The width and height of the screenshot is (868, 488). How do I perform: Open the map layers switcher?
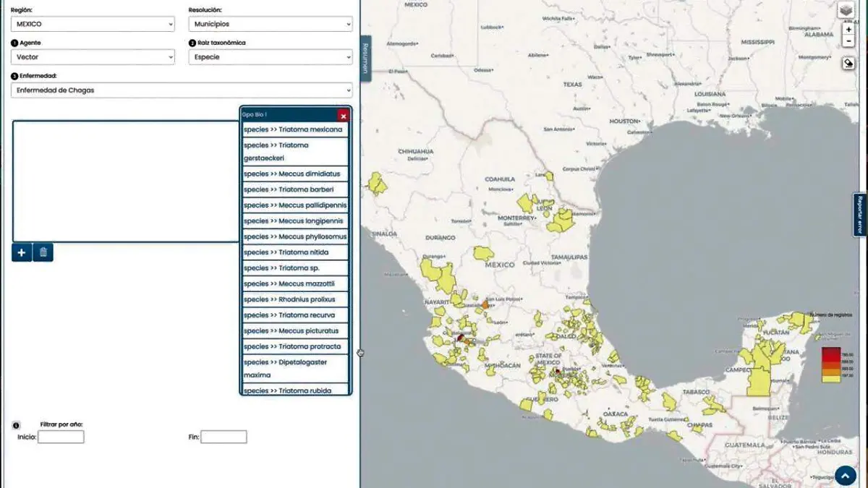(846, 10)
